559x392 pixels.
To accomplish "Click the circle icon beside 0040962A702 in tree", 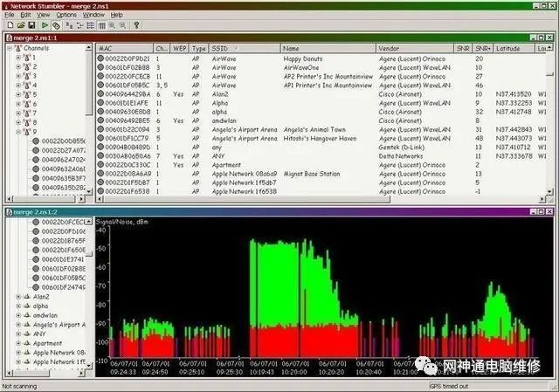I will tap(36, 160).
